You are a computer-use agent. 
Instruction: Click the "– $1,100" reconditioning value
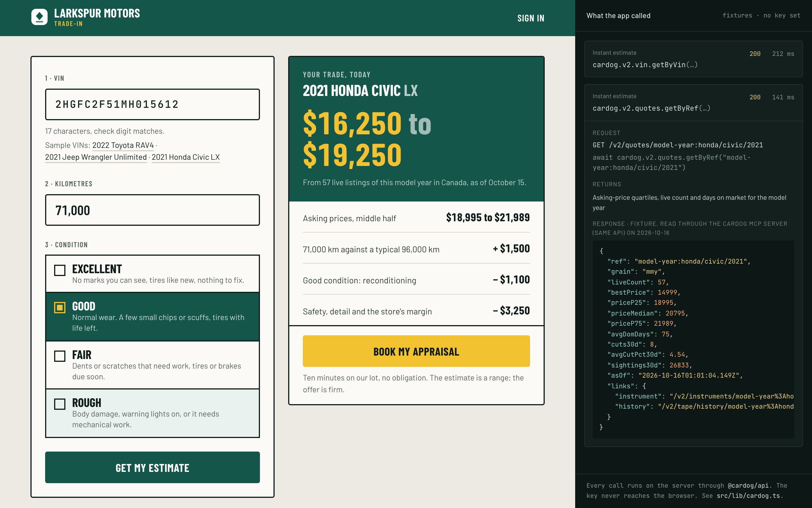(x=511, y=279)
